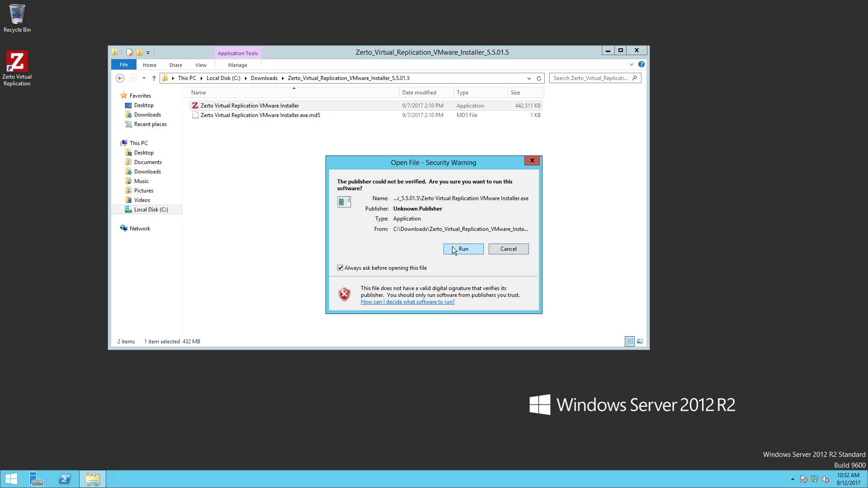Image resolution: width=868 pixels, height=488 pixels.
Task: Expand the address bar history dropdown
Action: click(x=529, y=78)
